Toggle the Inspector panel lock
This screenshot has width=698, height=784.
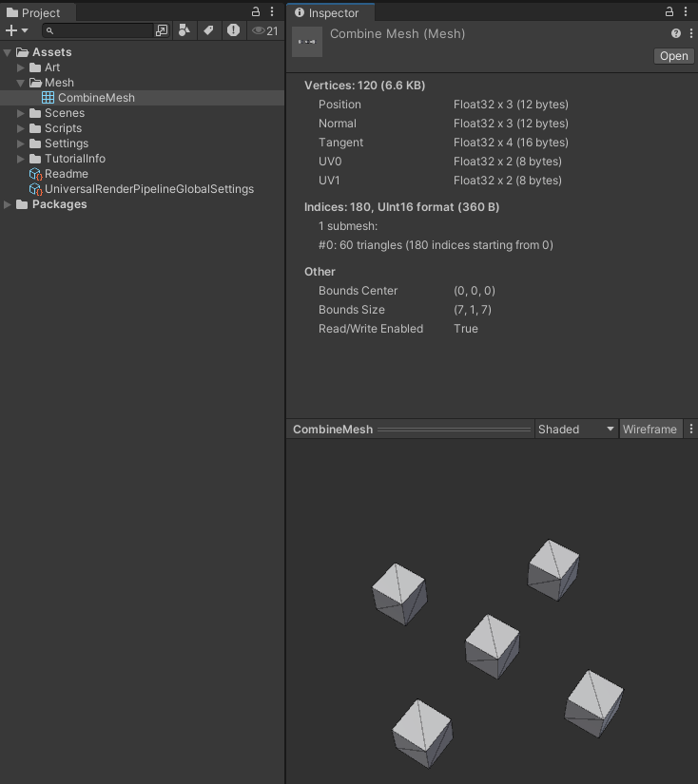coord(669,12)
